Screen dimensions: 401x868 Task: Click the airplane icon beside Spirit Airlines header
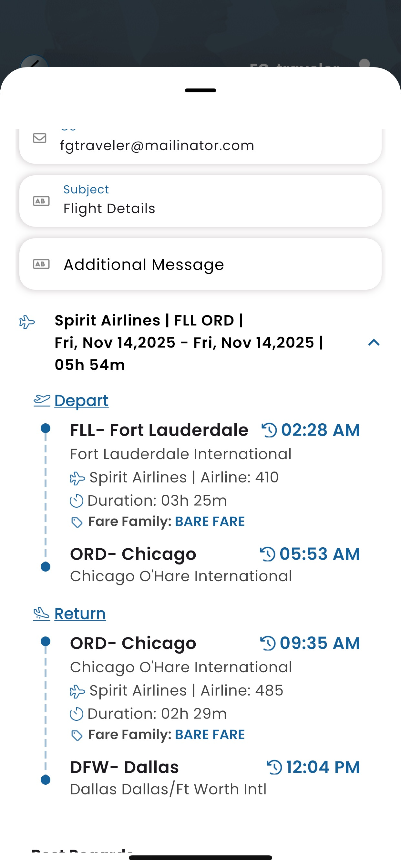27,322
